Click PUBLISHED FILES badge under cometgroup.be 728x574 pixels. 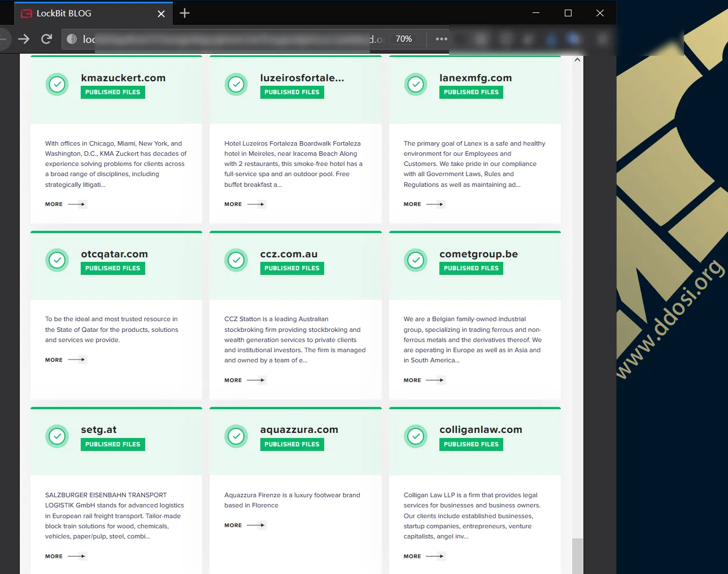[471, 268]
